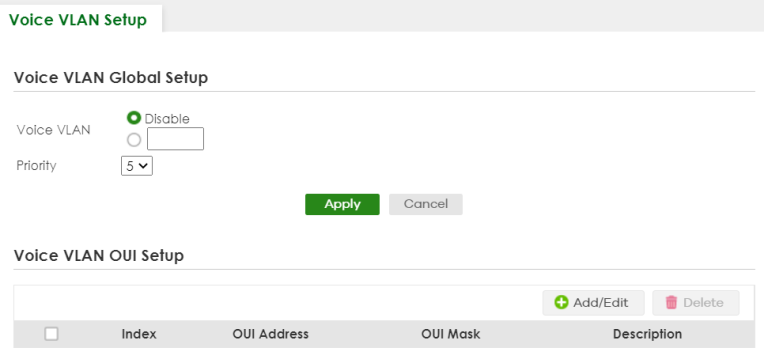Viewport: 764px width, 363px height.
Task: Select the radio button beside the VLAN ID box
Action: click(x=134, y=140)
